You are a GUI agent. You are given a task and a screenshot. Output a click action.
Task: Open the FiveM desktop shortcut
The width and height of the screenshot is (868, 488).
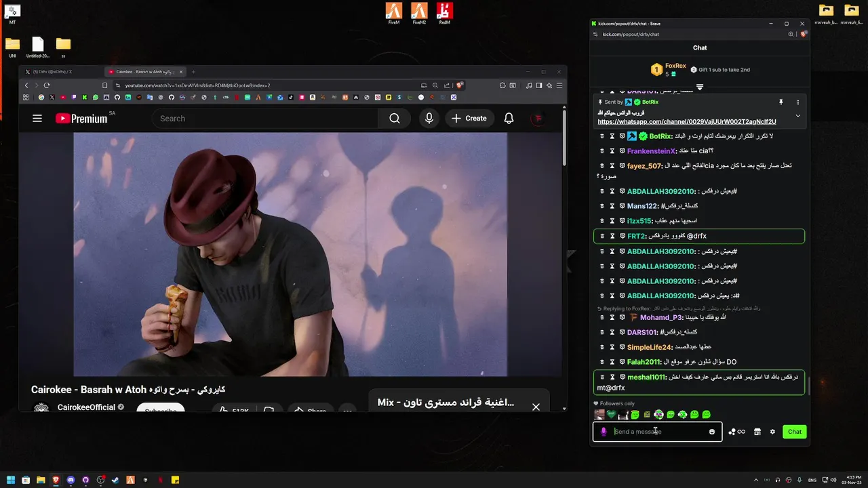pos(394,13)
